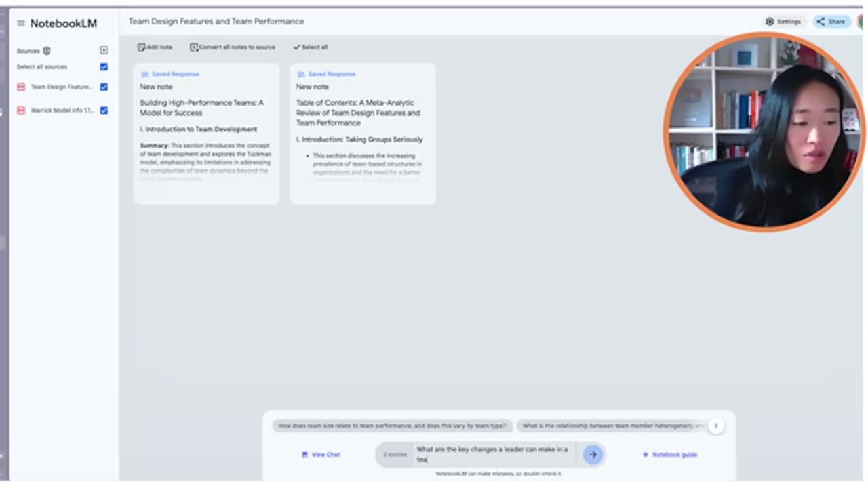Image resolution: width=868 pixels, height=488 pixels.
Task: Click the account avatar at top right
Action: (861, 22)
